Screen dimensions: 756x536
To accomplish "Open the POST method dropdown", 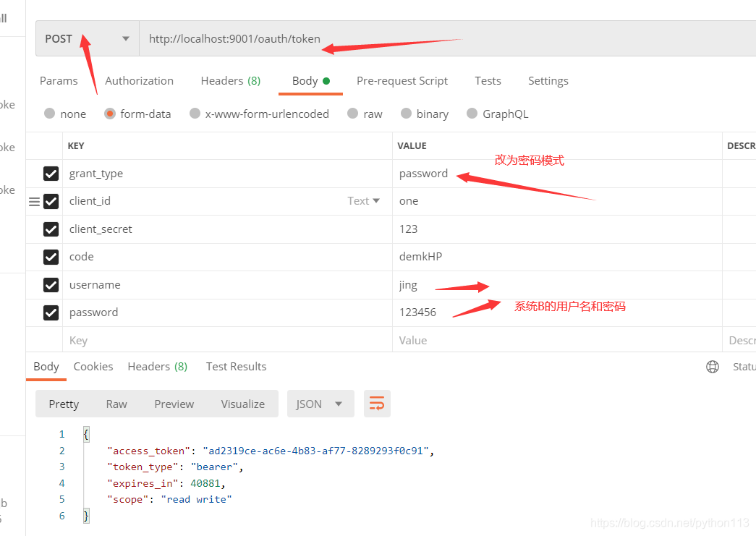I will [88, 38].
